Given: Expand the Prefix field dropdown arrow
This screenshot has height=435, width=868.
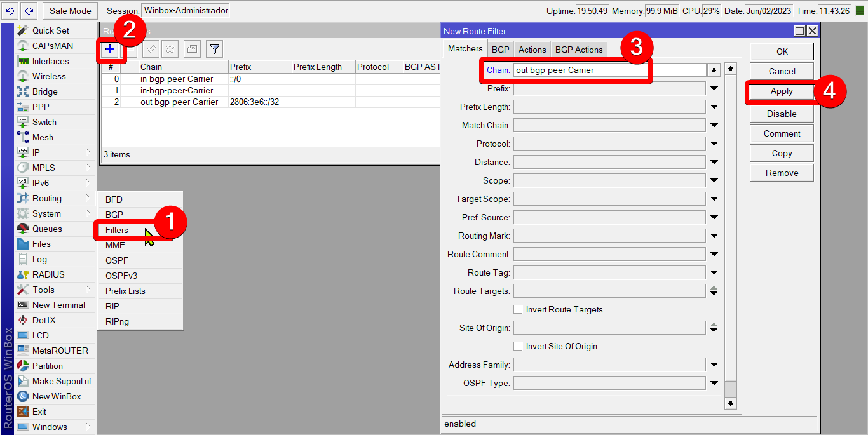Looking at the screenshot, I should click(714, 89).
